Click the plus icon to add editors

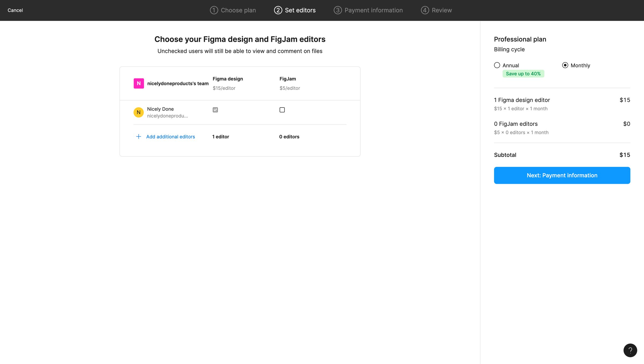tap(138, 137)
